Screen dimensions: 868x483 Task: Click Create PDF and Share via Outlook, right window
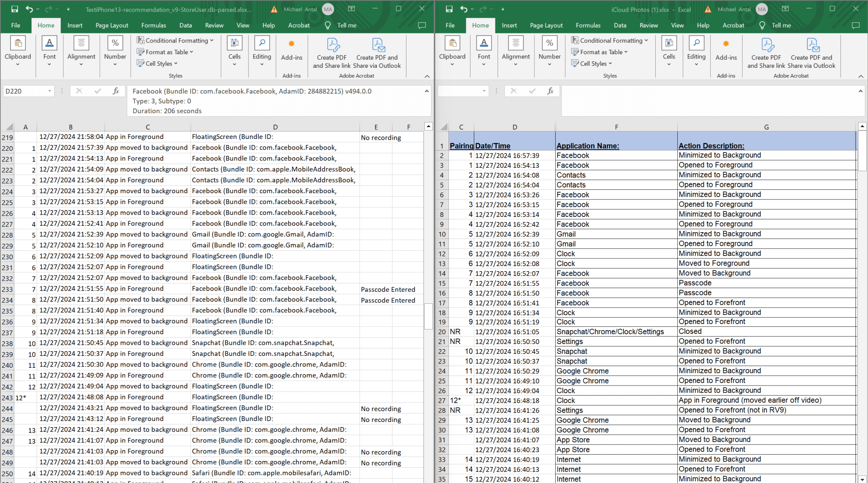point(812,53)
